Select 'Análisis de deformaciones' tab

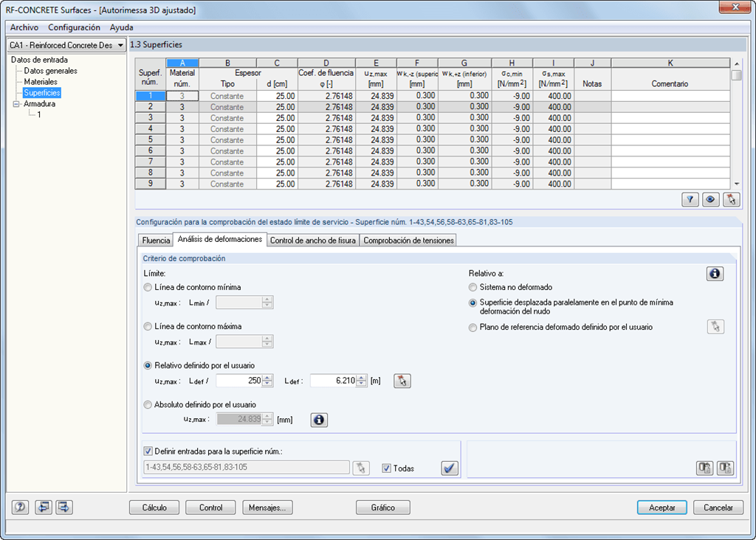click(220, 239)
